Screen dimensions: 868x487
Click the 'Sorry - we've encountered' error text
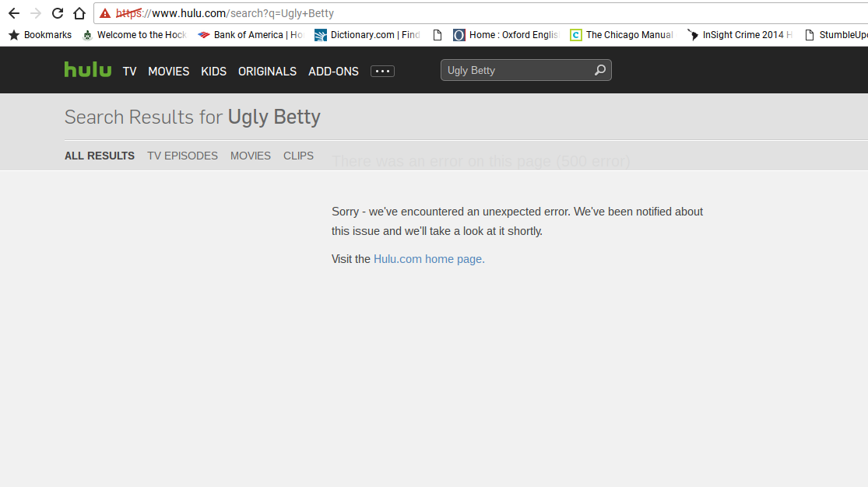(x=517, y=222)
